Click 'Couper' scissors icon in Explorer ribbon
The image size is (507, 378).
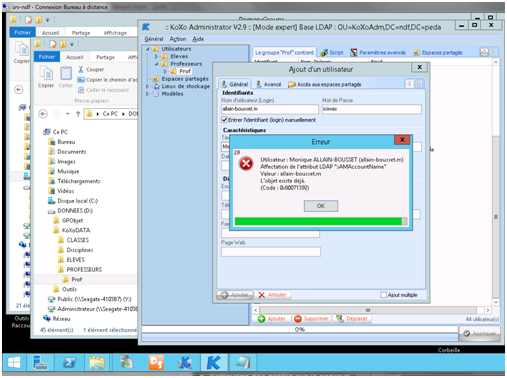point(81,69)
